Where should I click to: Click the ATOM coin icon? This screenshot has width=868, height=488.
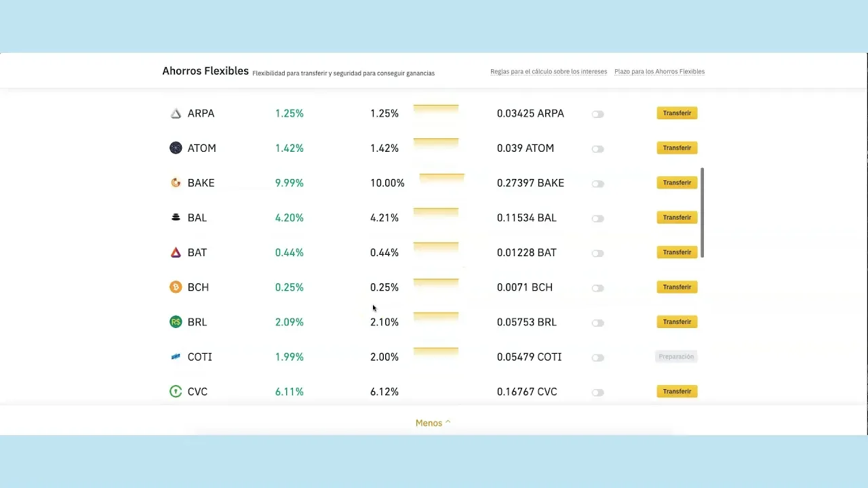click(x=176, y=148)
